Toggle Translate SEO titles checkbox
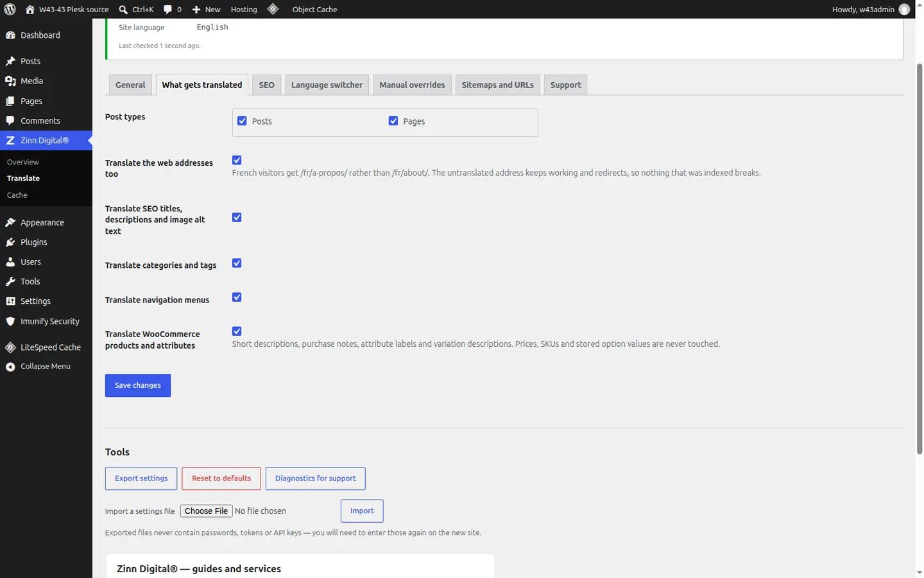924x578 pixels. pyautogui.click(x=237, y=217)
